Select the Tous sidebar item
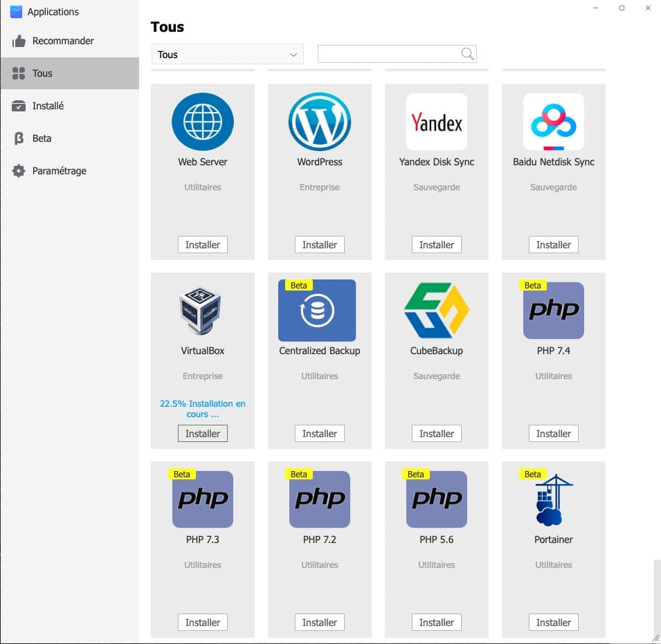 (x=69, y=73)
